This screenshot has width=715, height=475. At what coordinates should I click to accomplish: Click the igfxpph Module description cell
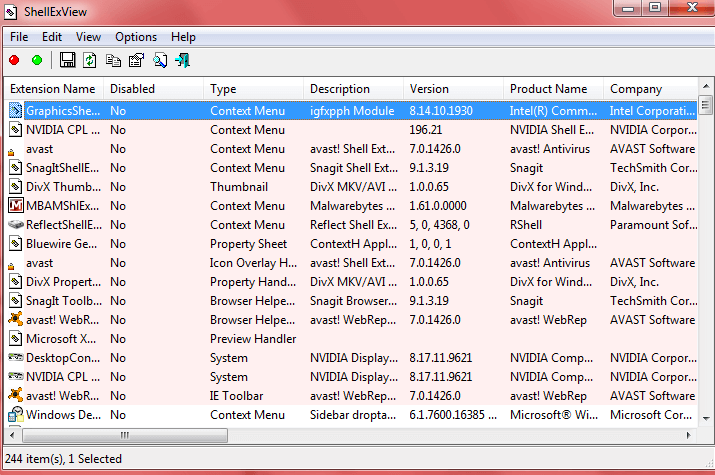click(352, 111)
